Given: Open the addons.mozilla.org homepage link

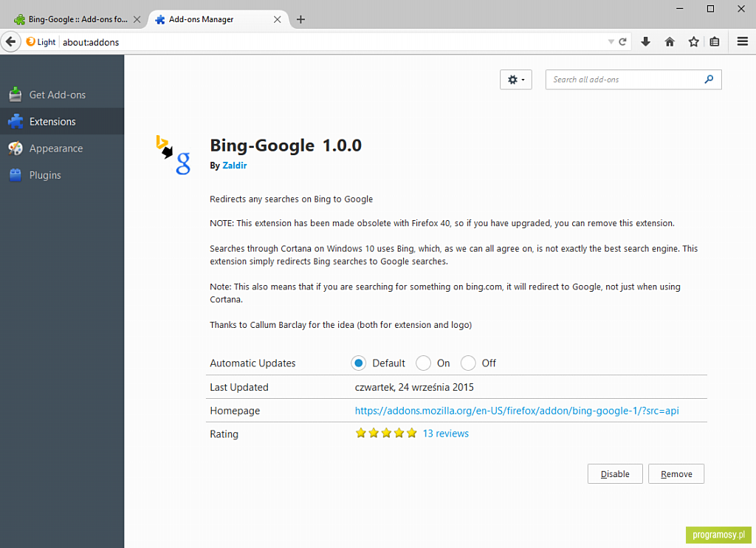Looking at the screenshot, I should [x=517, y=411].
